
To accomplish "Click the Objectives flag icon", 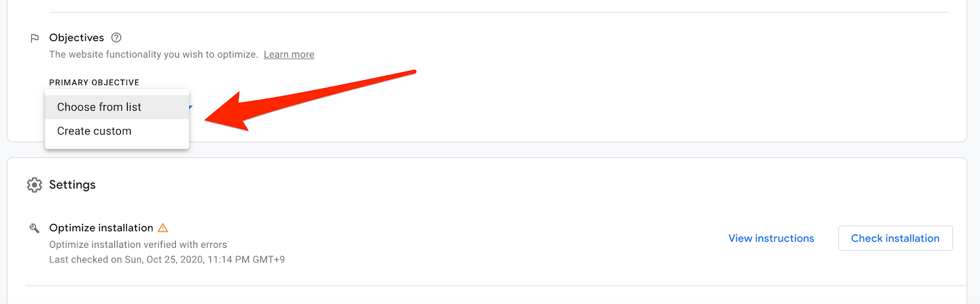I will pyautogui.click(x=34, y=38).
